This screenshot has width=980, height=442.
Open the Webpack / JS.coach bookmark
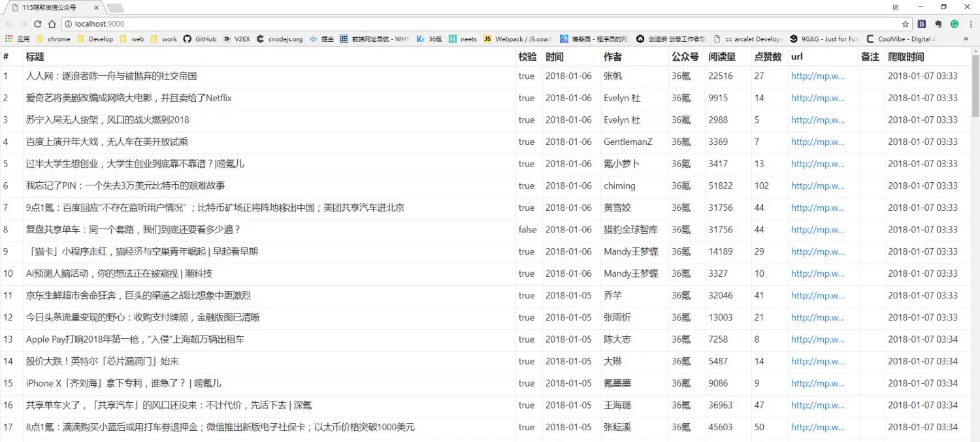tap(518, 39)
